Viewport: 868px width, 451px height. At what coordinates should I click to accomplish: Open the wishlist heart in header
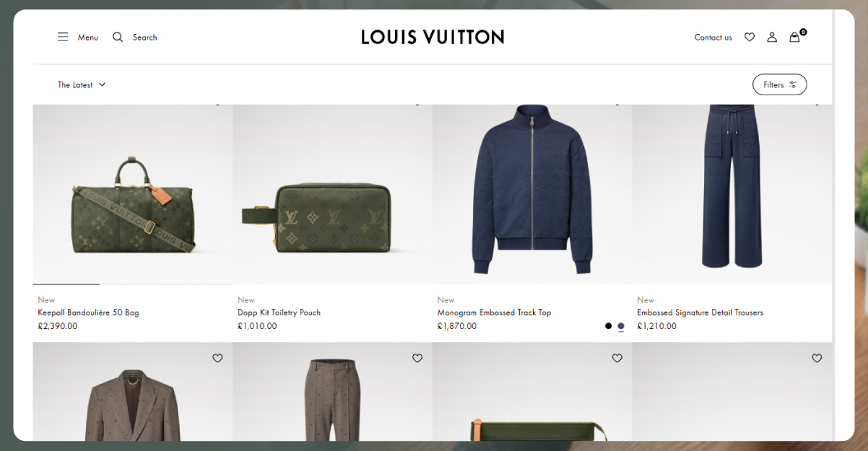coord(750,37)
